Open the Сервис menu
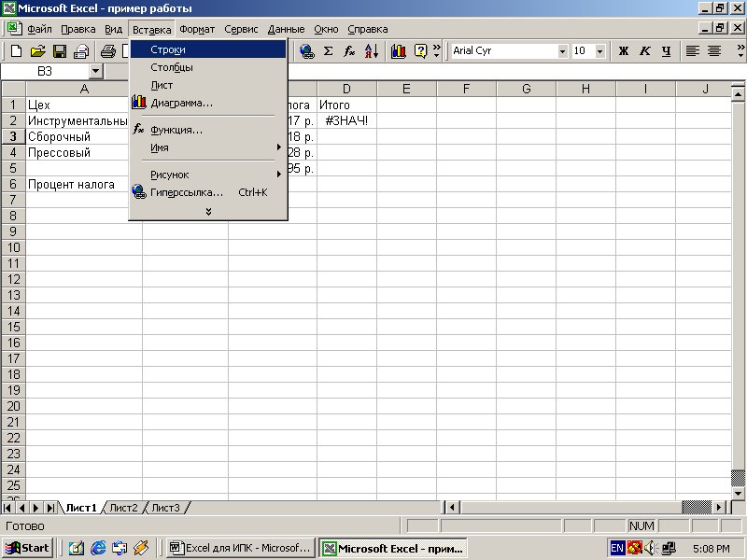Screen dimensions: 747x560 [x=241, y=29]
